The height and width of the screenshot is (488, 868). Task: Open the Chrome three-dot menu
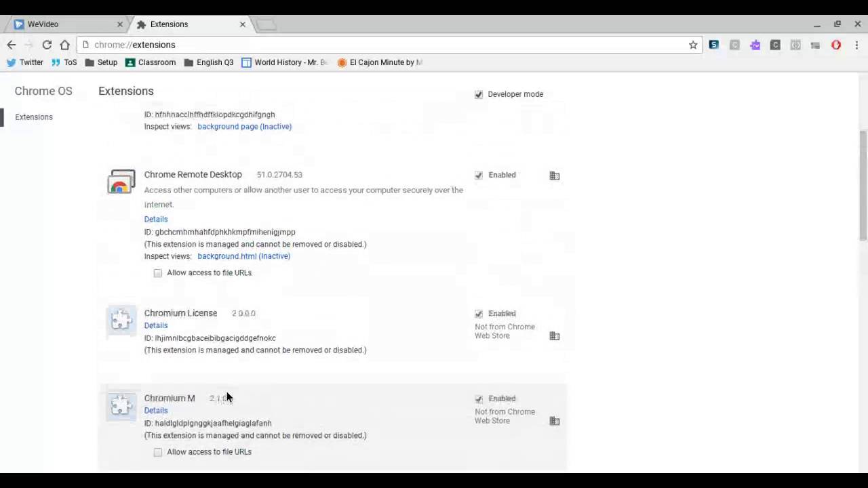(x=856, y=45)
